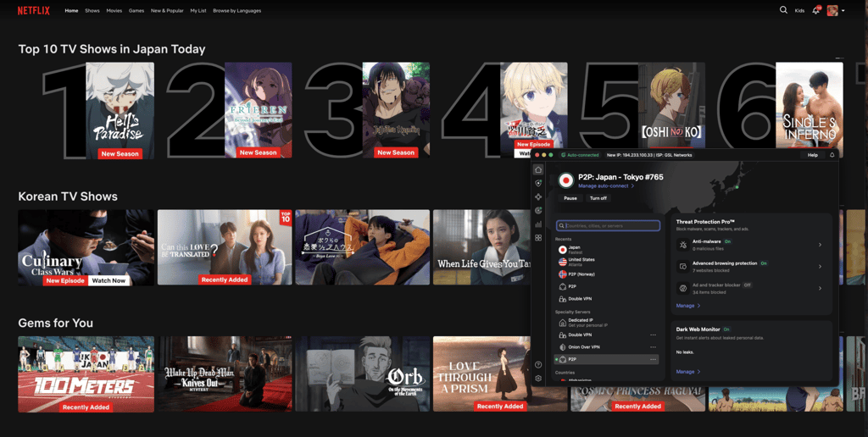
Task: Open Browse by Languages on Netflix
Action: (237, 10)
